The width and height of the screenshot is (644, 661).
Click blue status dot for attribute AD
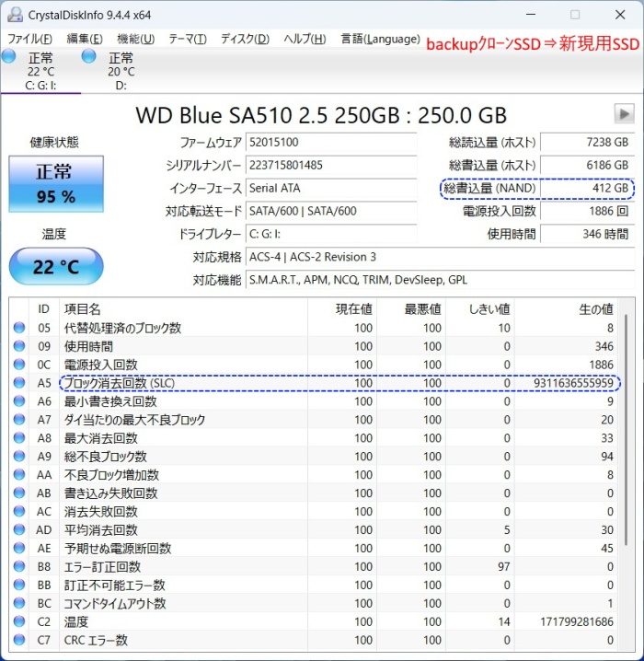point(19,529)
